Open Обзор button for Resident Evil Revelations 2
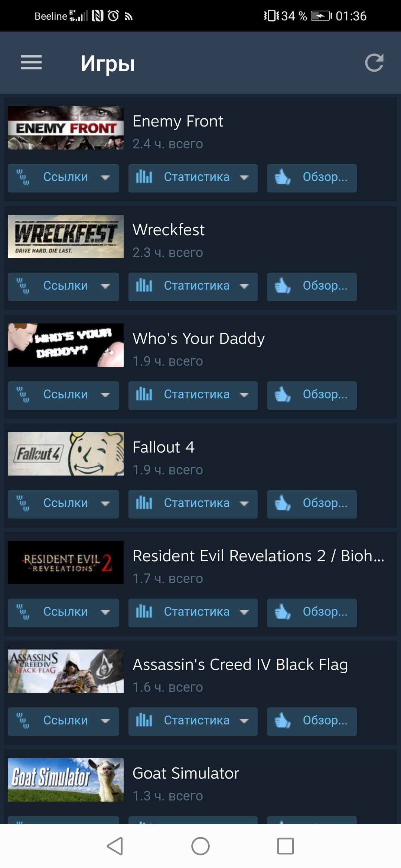 coord(312,613)
